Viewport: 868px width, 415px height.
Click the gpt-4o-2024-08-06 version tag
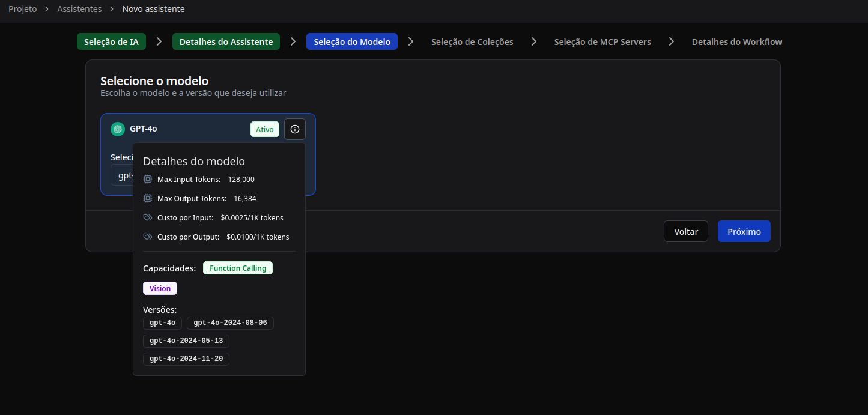(x=230, y=323)
